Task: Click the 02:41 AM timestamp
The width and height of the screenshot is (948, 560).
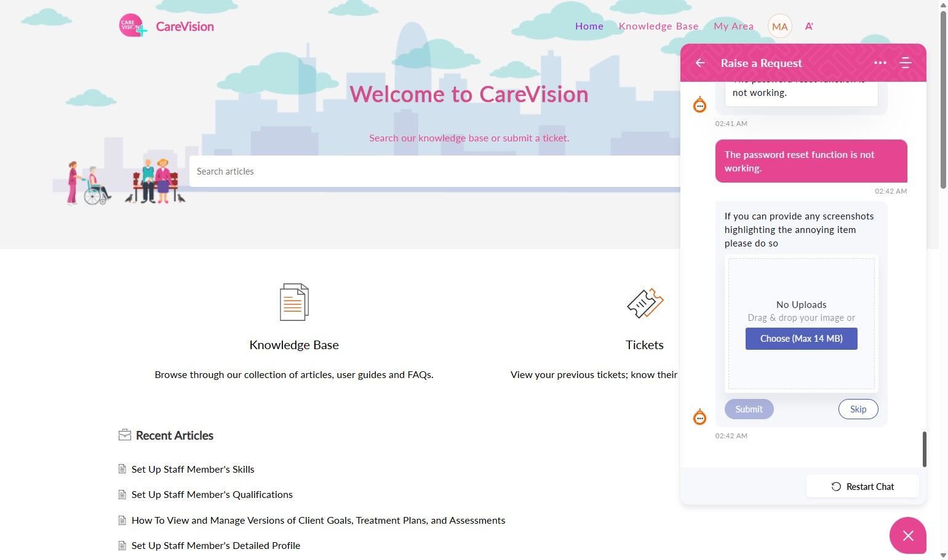Action: (x=731, y=124)
